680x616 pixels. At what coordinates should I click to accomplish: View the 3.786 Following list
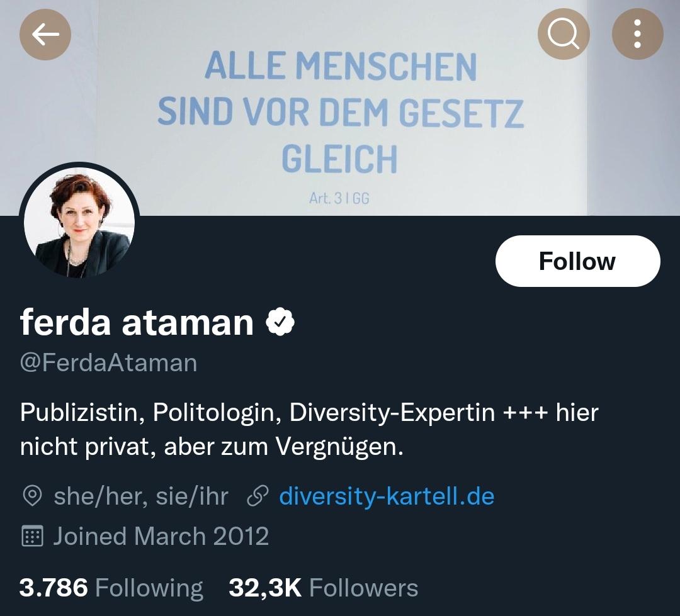111,588
